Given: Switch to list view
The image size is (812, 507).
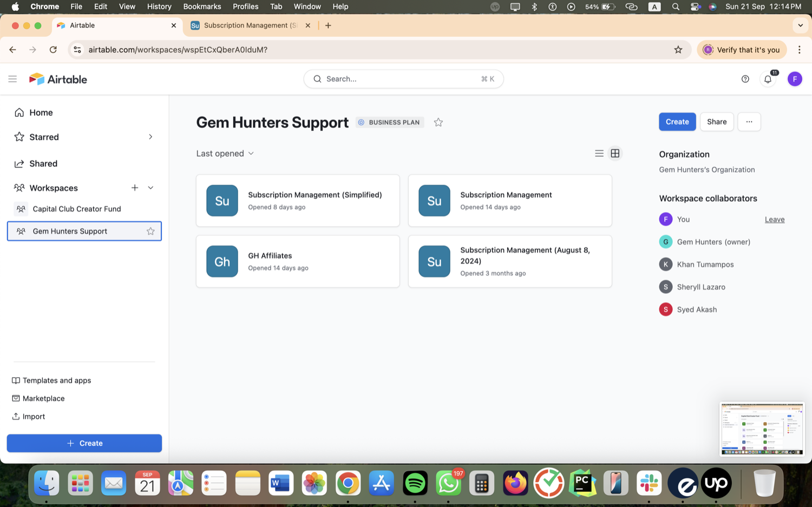Looking at the screenshot, I should click(x=599, y=154).
